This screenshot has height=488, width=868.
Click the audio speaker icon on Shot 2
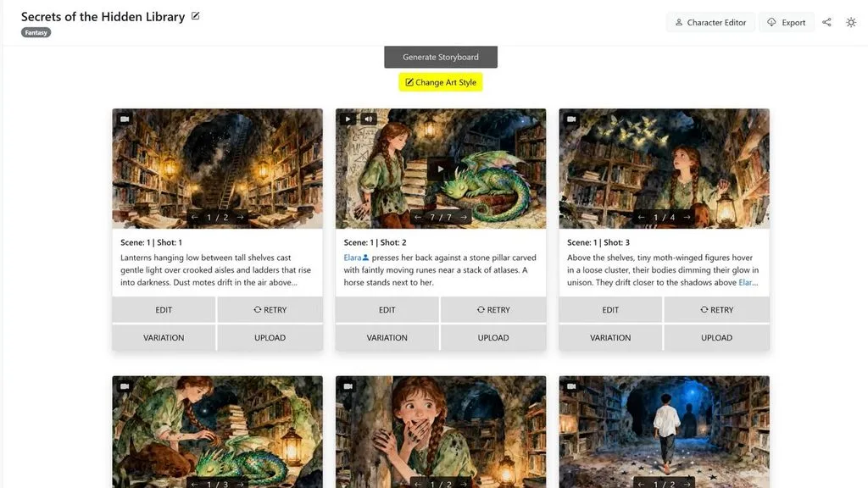tap(368, 119)
